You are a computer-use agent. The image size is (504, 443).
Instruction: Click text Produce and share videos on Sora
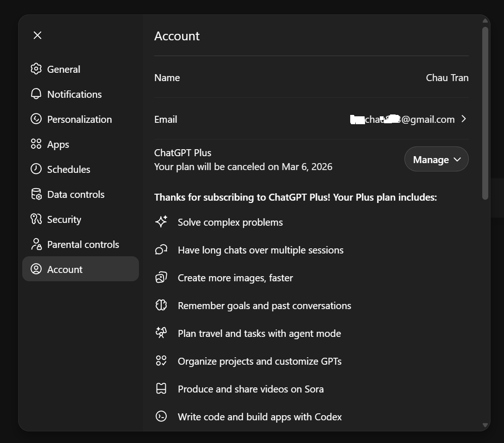tap(251, 389)
